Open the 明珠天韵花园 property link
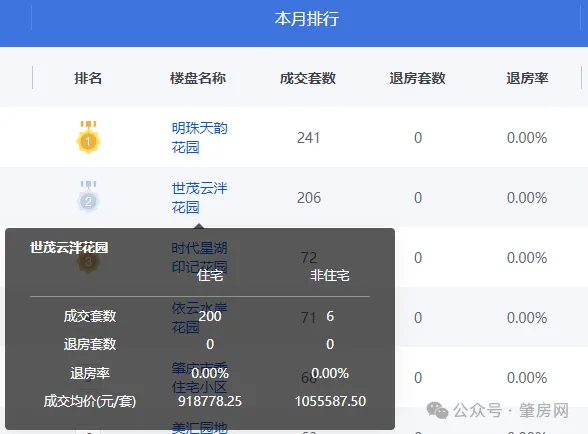 pyautogui.click(x=200, y=138)
